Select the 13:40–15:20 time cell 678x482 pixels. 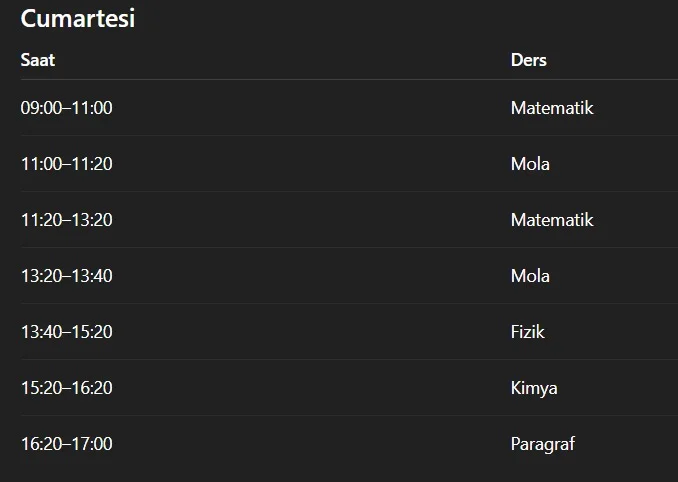click(66, 332)
